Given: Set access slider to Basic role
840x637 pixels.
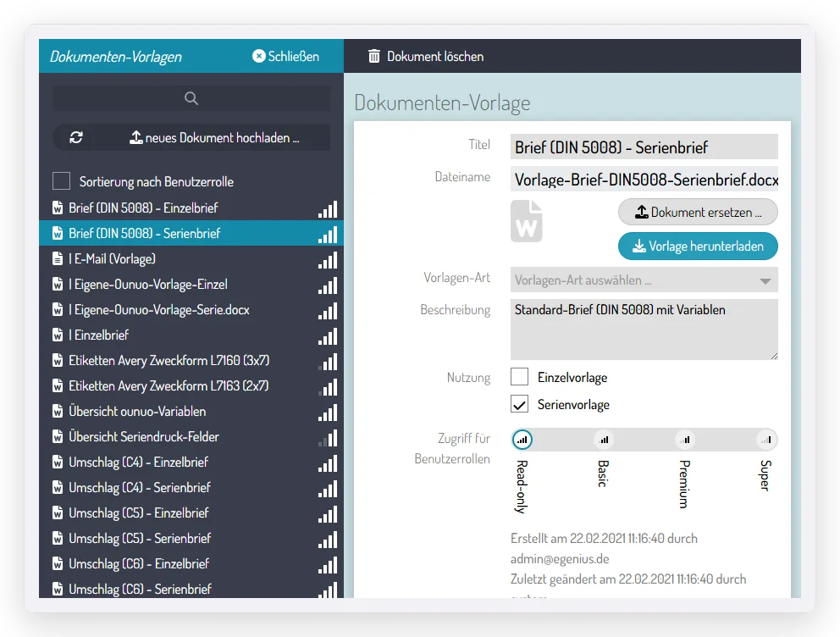Looking at the screenshot, I should [604, 440].
